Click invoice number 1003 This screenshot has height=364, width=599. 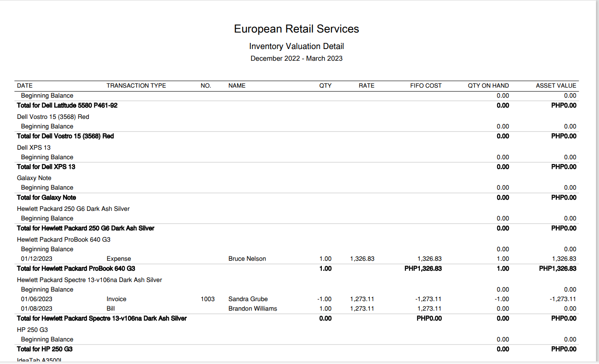[x=207, y=299]
